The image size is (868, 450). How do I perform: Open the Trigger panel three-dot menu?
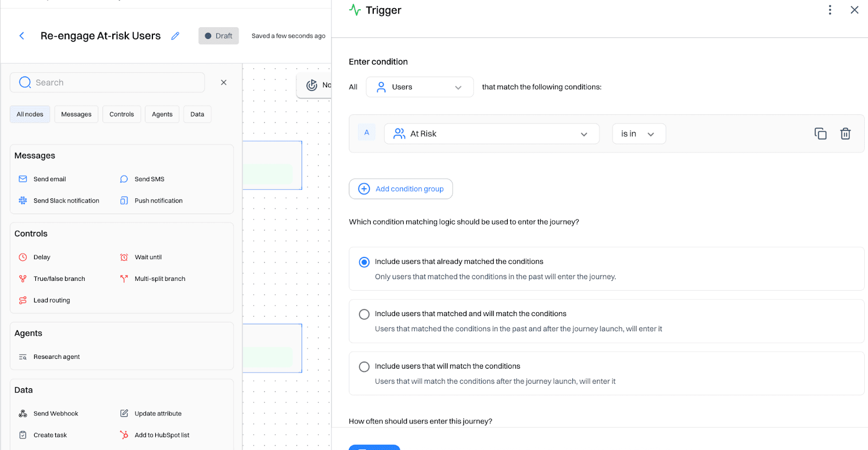point(829,10)
